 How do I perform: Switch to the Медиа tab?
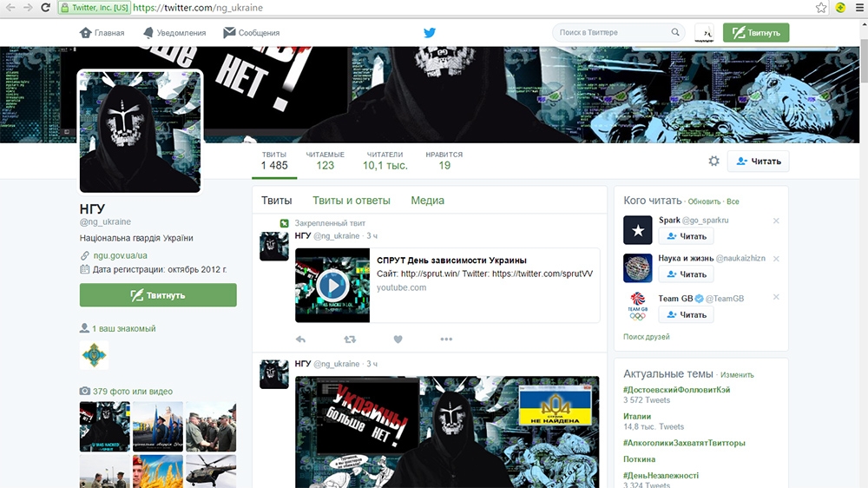coord(427,201)
